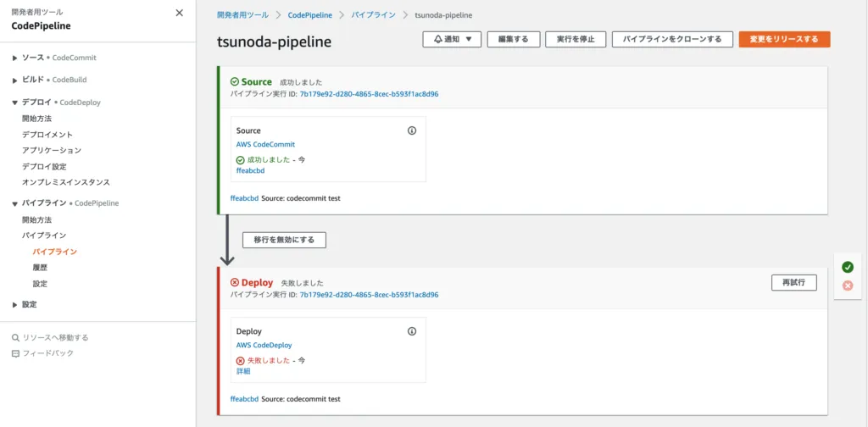Open 開発者用ツール breadcrumb link
The image size is (868, 427).
(x=242, y=15)
